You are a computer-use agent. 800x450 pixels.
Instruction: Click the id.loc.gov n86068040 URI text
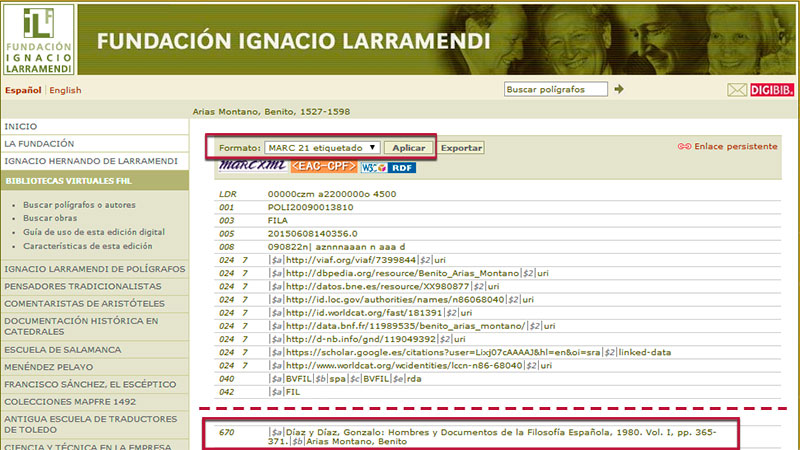coord(395,300)
